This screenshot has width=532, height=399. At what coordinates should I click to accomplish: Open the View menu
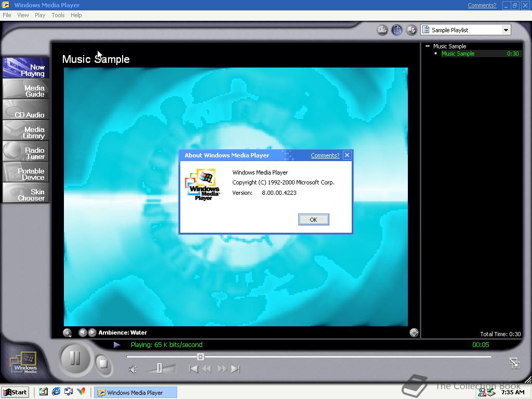click(x=23, y=15)
